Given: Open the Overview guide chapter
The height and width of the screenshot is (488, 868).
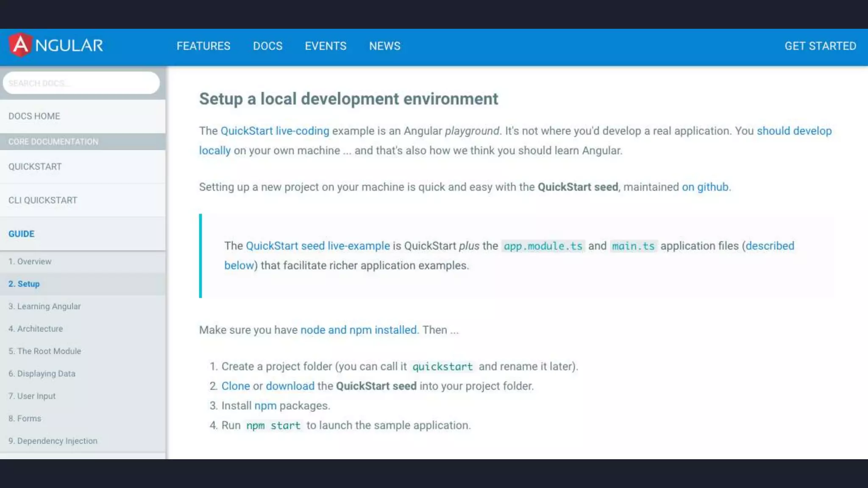Looking at the screenshot, I should point(30,261).
